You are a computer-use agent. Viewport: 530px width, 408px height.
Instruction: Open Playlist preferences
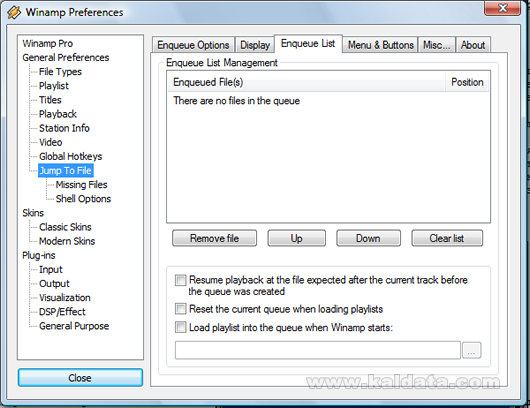54,86
